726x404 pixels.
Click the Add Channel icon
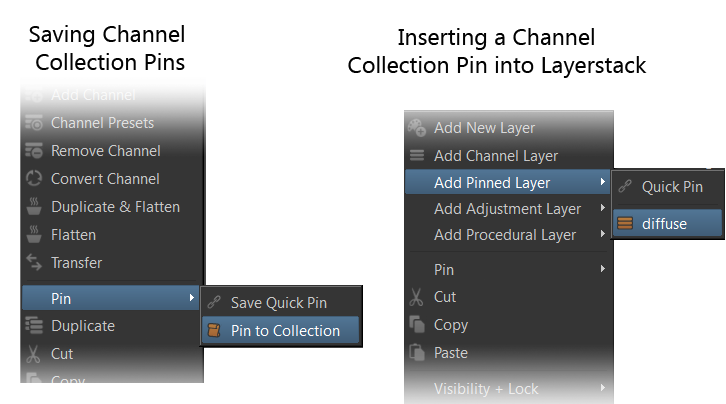(33, 95)
